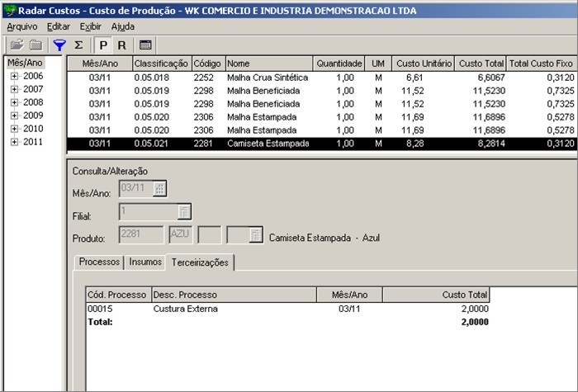The image size is (578, 392).
Task: Switch to the Insumos tab
Action: [x=145, y=262]
